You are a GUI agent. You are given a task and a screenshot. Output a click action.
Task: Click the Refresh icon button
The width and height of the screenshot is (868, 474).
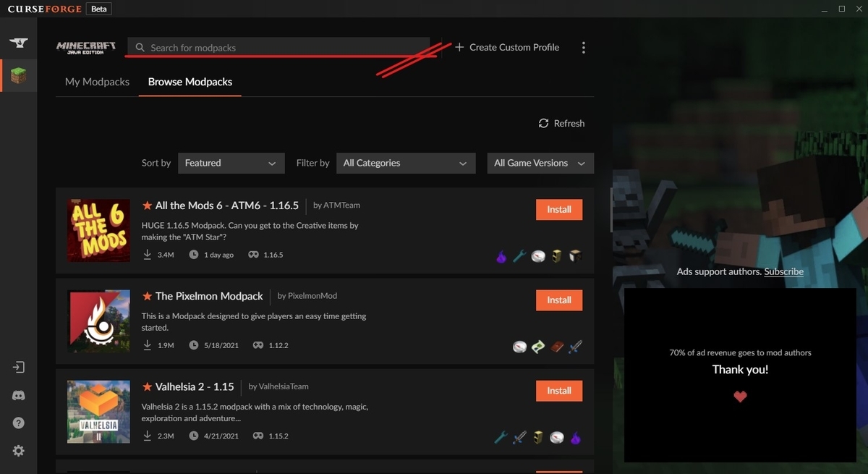coord(561,123)
